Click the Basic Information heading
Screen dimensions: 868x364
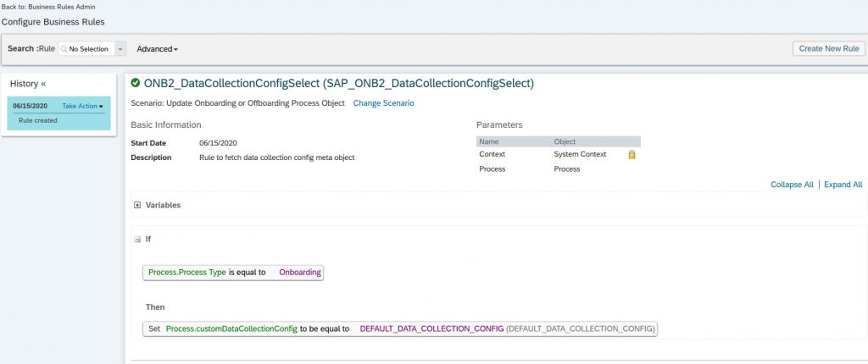coord(166,125)
